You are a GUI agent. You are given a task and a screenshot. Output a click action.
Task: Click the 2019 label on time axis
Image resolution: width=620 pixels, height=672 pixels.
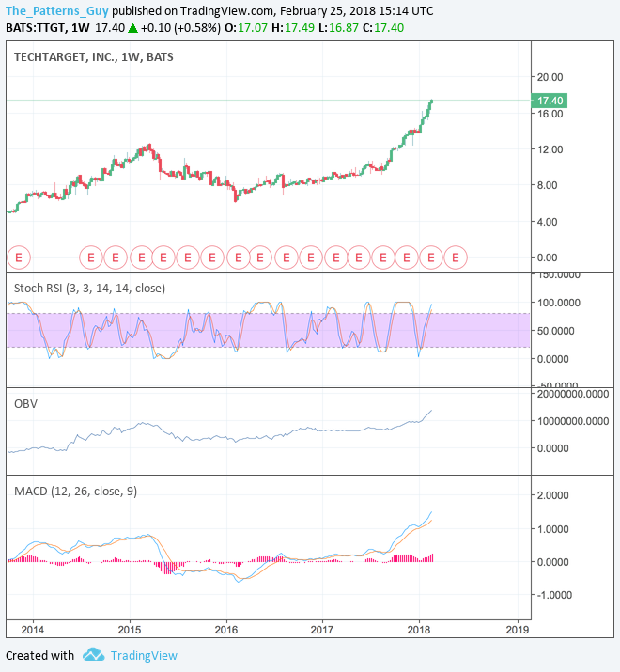click(x=518, y=630)
